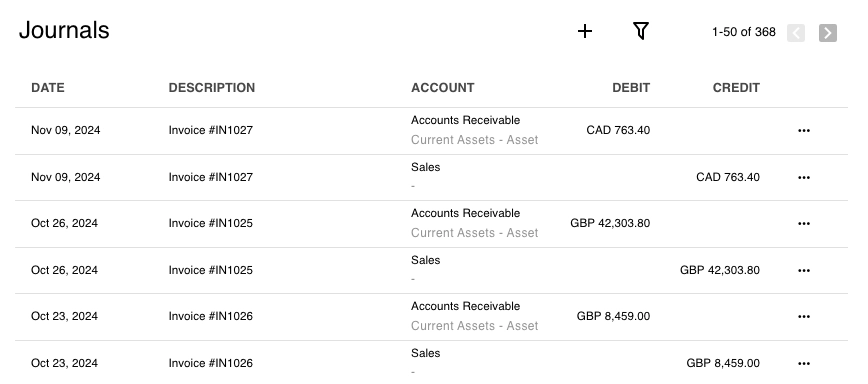Open more options for IN1025 Sales row
This screenshot has width=868, height=384.
tap(804, 271)
